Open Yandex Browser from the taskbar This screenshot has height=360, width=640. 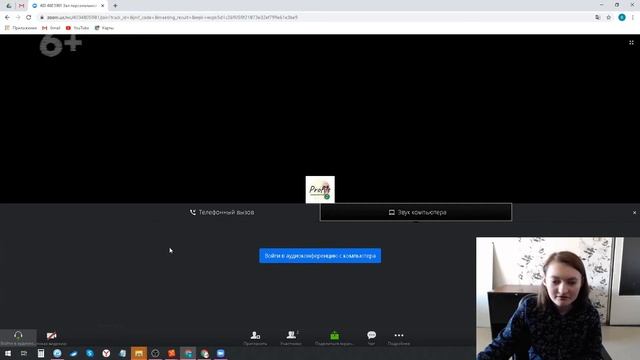click(x=106, y=353)
